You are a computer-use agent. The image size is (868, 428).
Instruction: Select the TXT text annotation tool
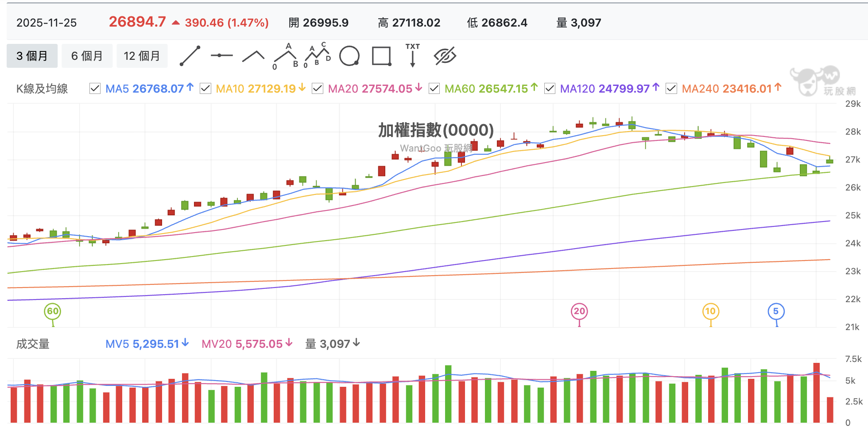[x=413, y=55]
